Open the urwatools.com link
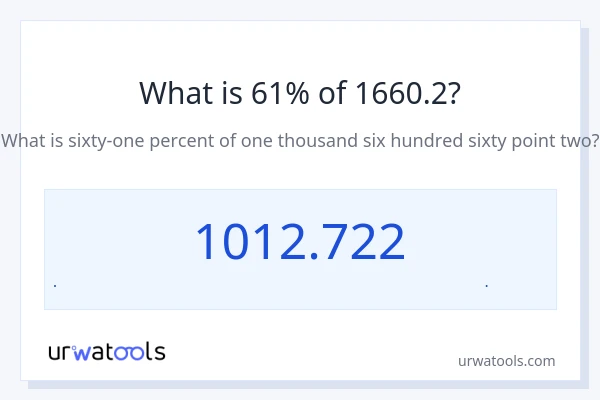 (506, 361)
